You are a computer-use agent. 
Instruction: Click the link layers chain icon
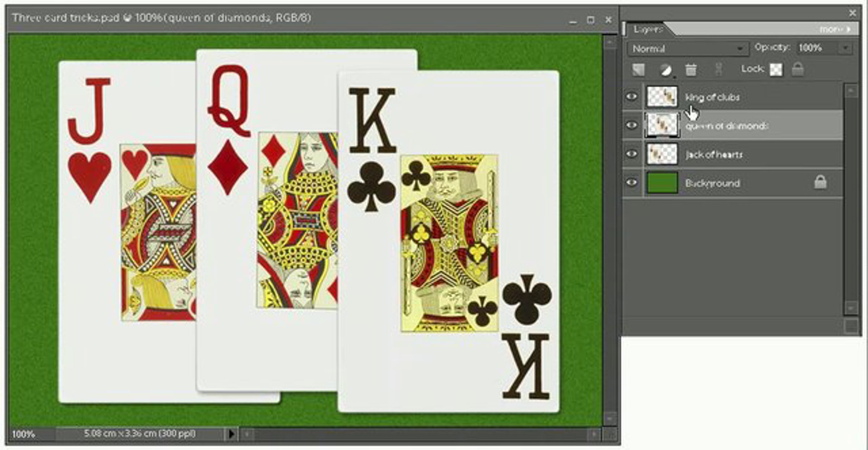(x=719, y=69)
